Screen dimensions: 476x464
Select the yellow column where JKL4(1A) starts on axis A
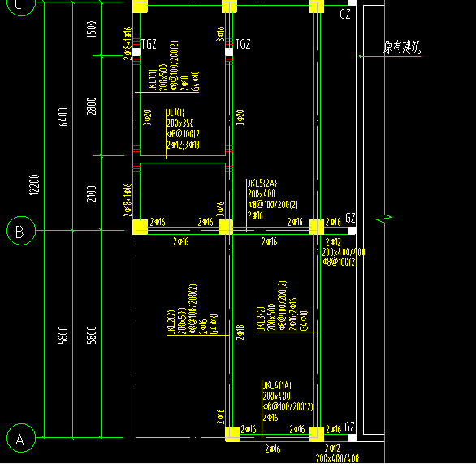click(233, 434)
